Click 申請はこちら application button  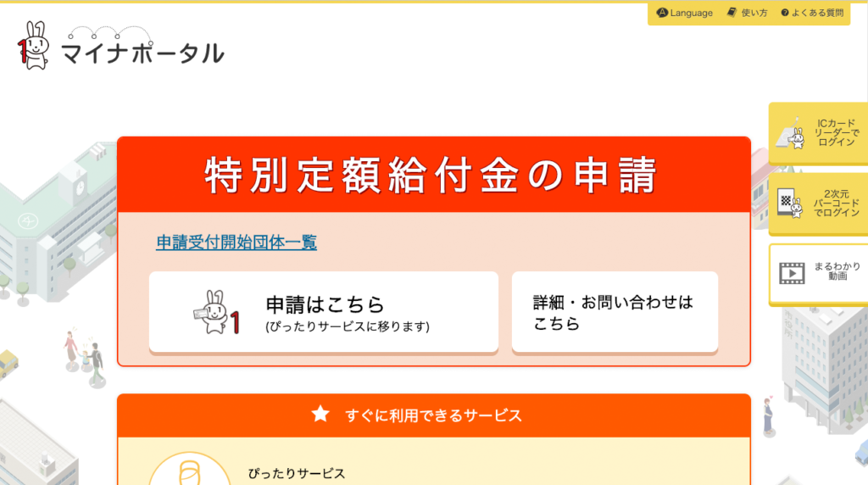[x=324, y=312]
